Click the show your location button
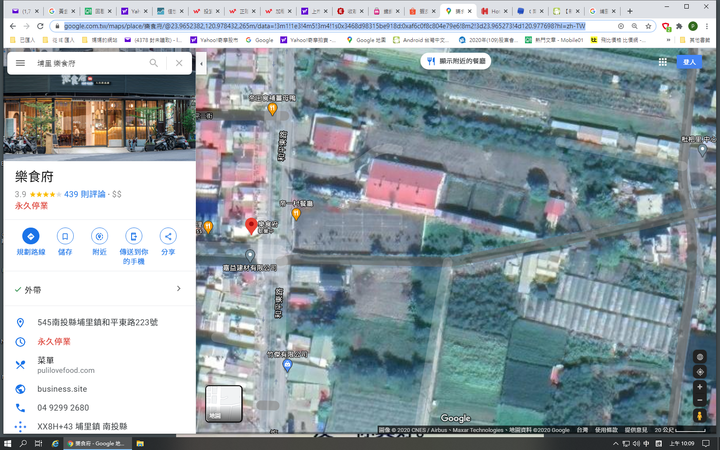 click(700, 372)
